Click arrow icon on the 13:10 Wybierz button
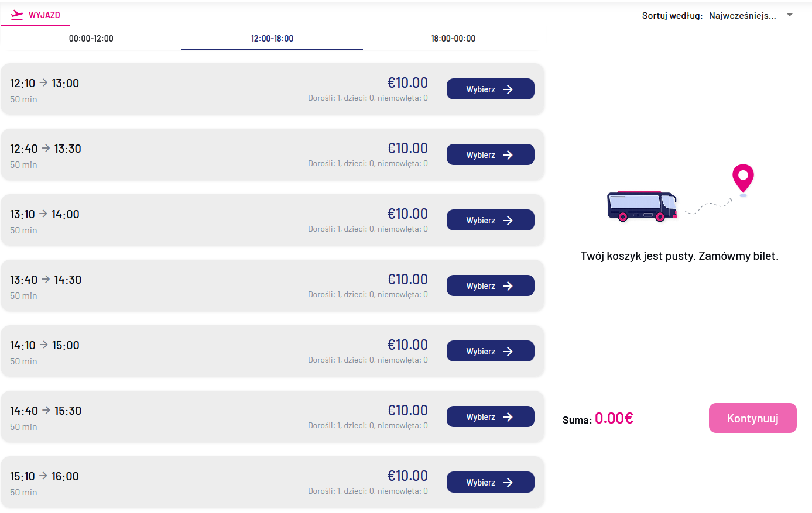This screenshot has width=812, height=513. tap(508, 221)
